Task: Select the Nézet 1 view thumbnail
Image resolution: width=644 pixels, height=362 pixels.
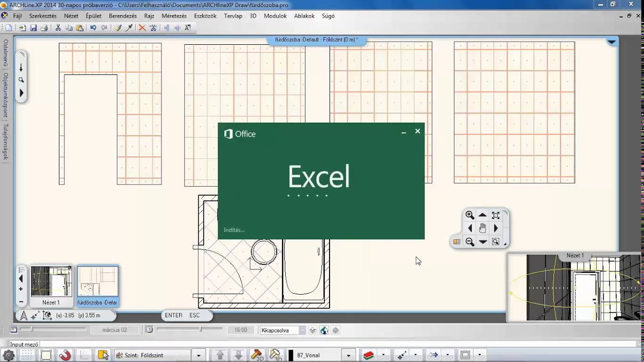Action: click(x=51, y=286)
